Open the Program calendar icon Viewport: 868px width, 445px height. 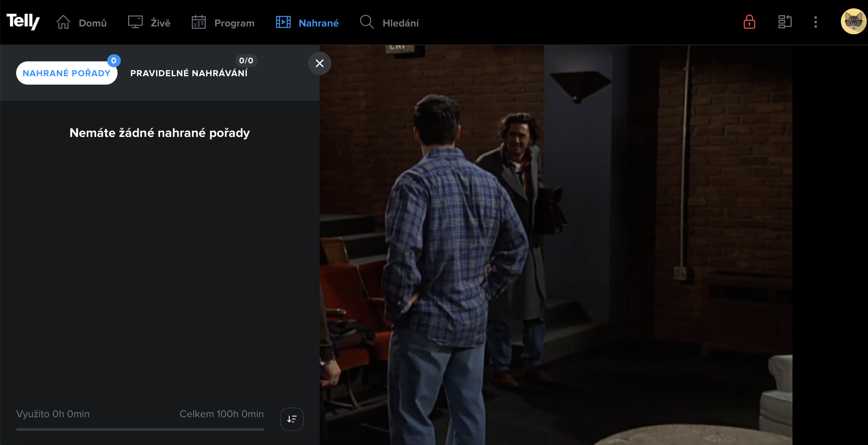[x=199, y=22]
